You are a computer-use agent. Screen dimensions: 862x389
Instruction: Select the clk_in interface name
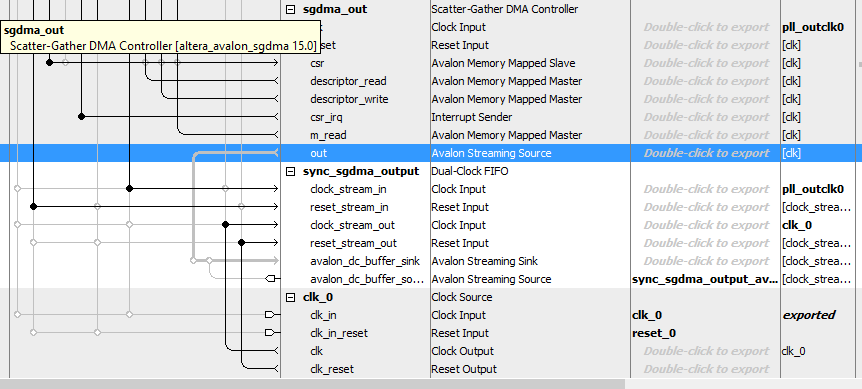tap(323, 315)
